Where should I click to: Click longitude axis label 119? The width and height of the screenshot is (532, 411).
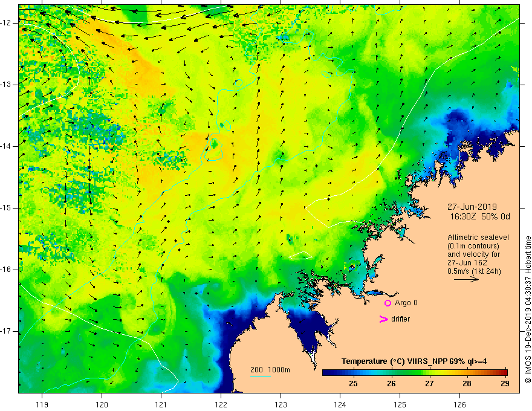pos(42,404)
